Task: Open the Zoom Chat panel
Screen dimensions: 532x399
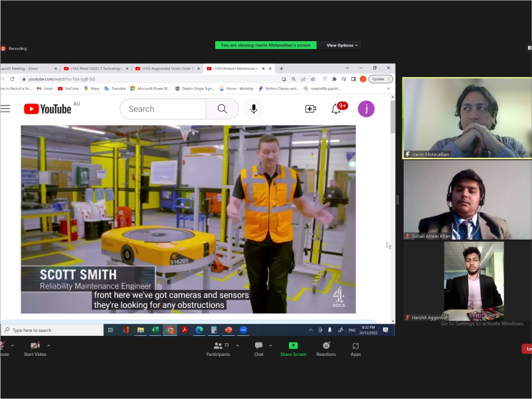Action: point(258,349)
